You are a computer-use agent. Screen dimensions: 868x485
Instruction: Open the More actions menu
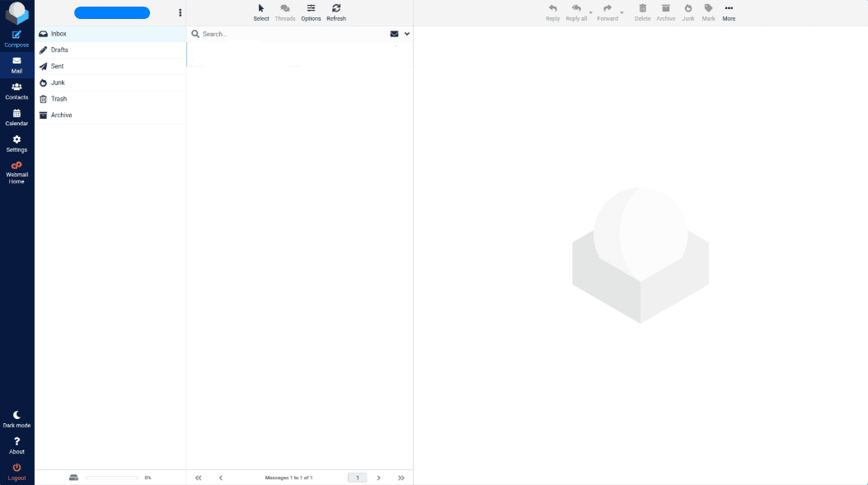(729, 12)
